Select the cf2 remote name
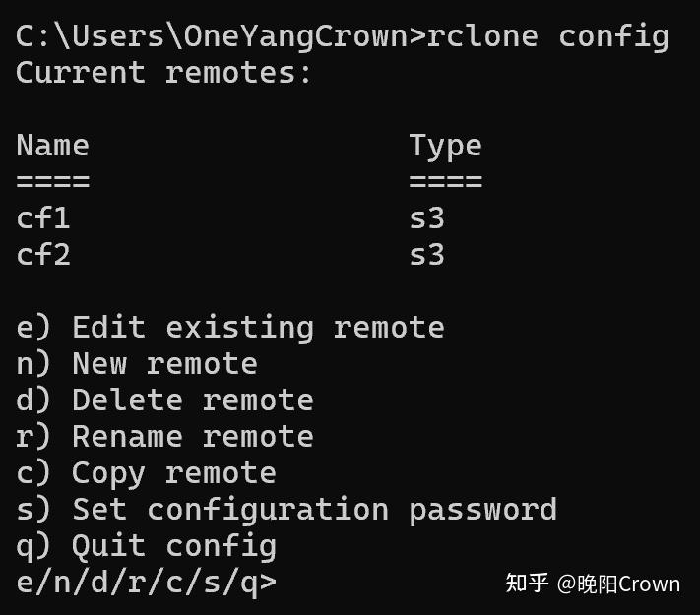The height and width of the screenshot is (615, 700). (x=43, y=255)
